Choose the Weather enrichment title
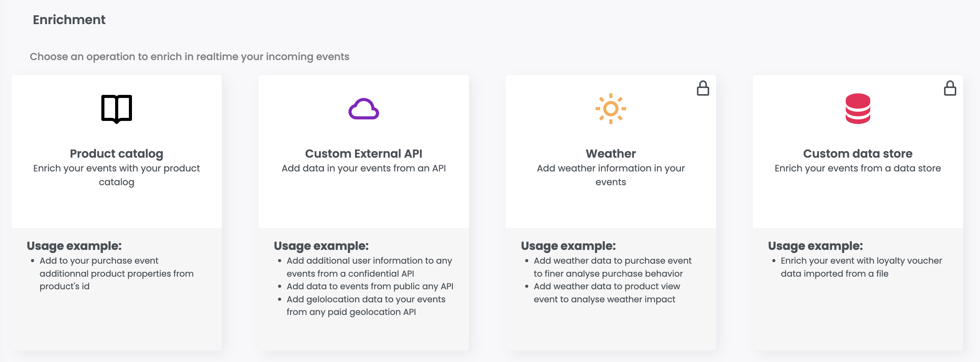The width and height of the screenshot is (980, 362). point(610,153)
